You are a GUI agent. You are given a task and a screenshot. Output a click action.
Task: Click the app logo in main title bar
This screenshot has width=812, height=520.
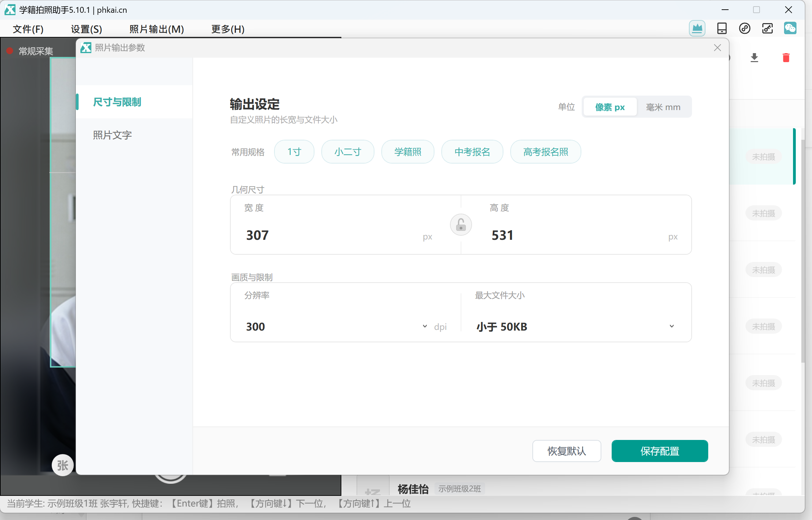[x=10, y=10]
